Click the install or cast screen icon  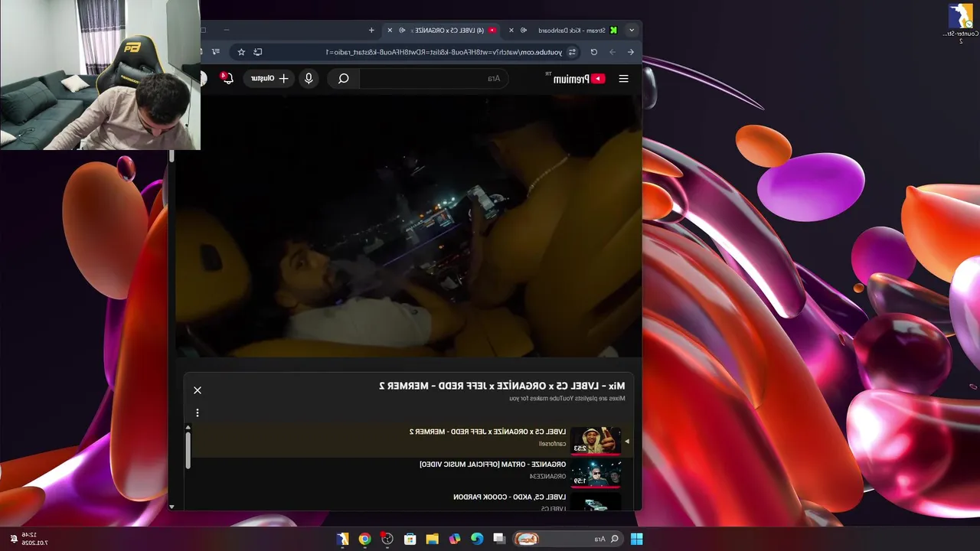point(258,52)
